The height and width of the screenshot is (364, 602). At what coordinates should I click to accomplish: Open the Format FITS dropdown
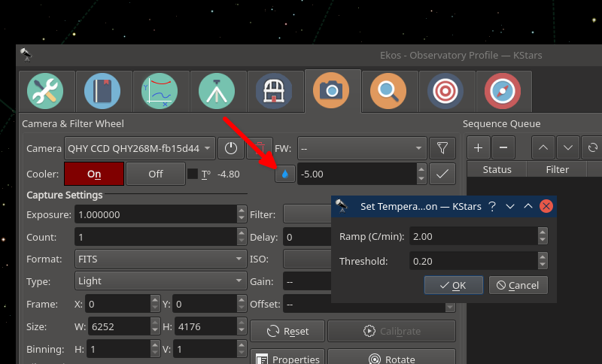[160, 259]
